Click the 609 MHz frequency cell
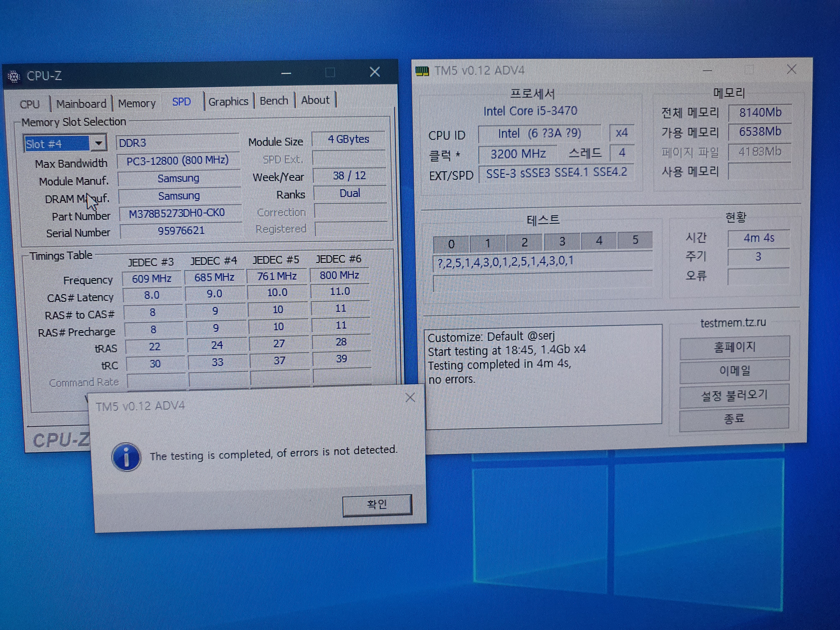Screen dimensions: 840x630 coord(152,279)
